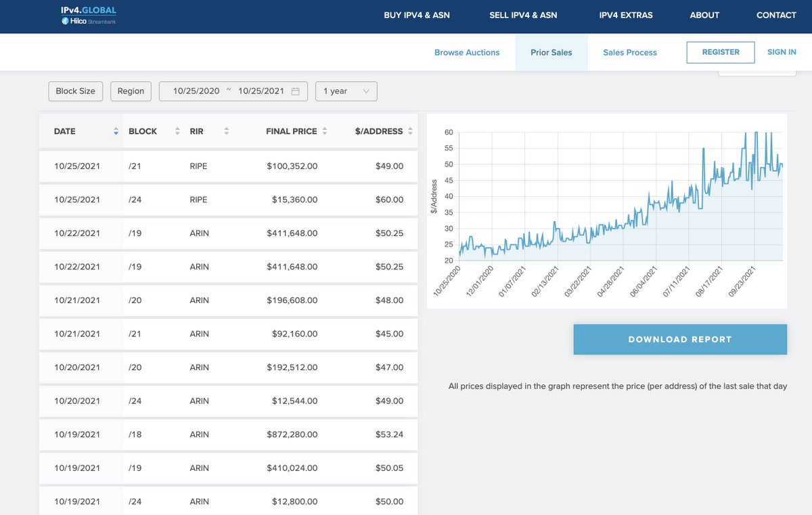Click the $47.00 per address value
The height and width of the screenshot is (515, 812).
coord(389,367)
